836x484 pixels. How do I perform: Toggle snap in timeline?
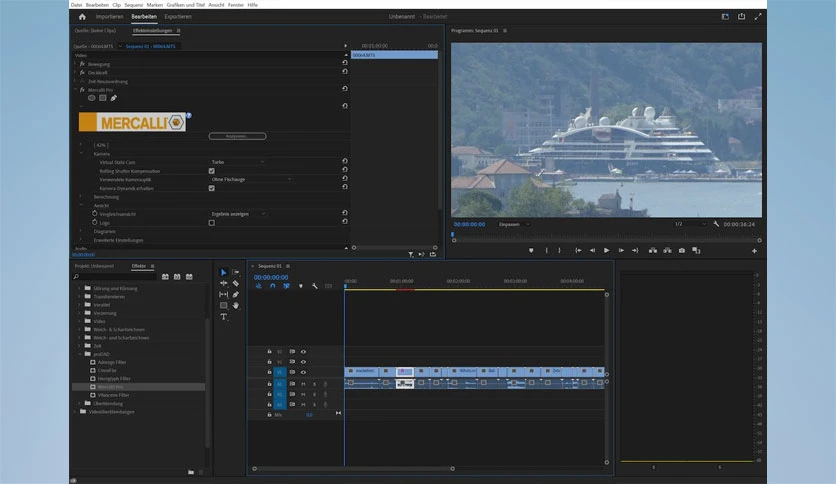point(272,286)
